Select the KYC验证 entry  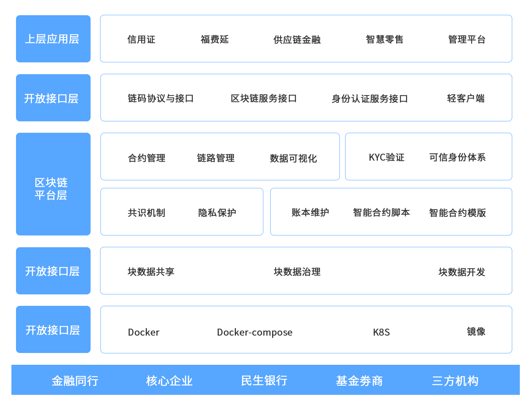click(x=386, y=157)
